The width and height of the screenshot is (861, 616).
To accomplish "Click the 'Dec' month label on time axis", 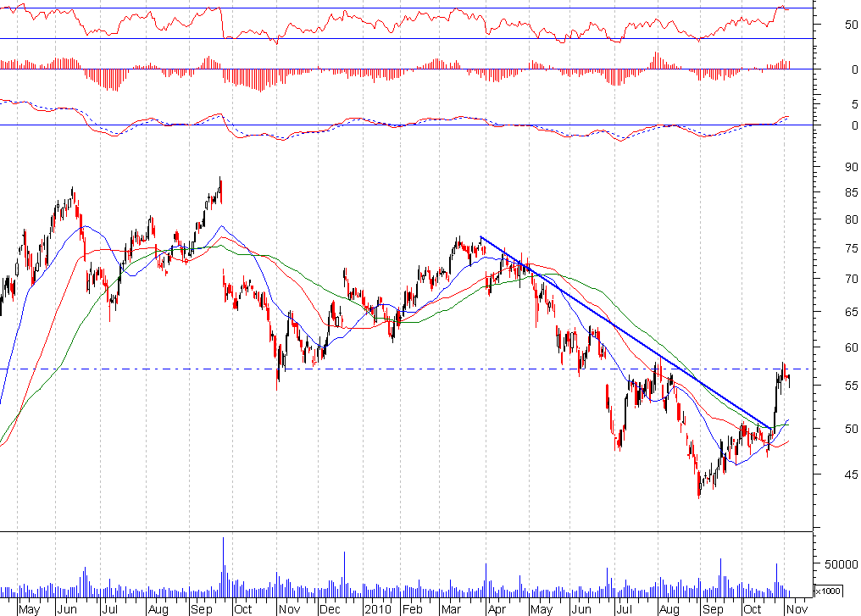I will (x=330, y=609).
